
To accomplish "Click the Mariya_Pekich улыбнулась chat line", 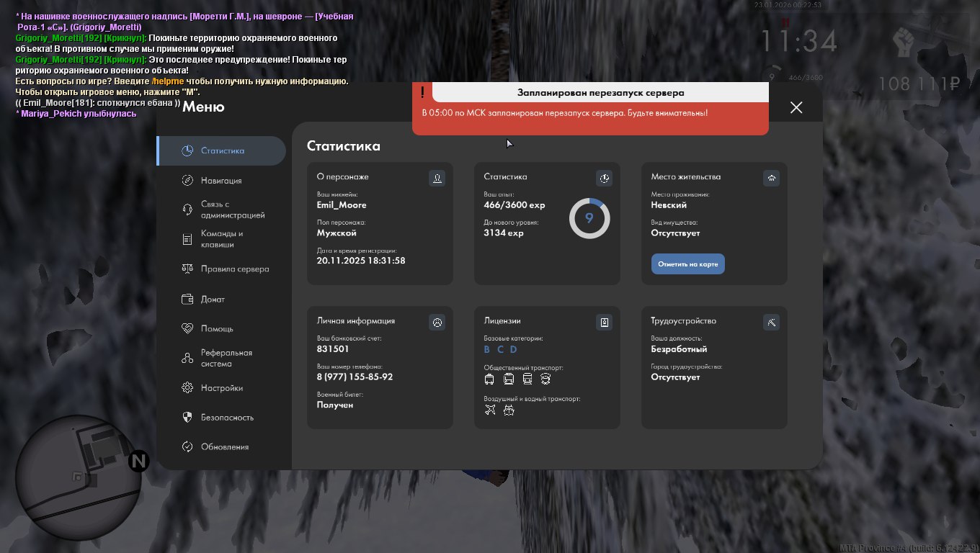I will tap(76, 114).
